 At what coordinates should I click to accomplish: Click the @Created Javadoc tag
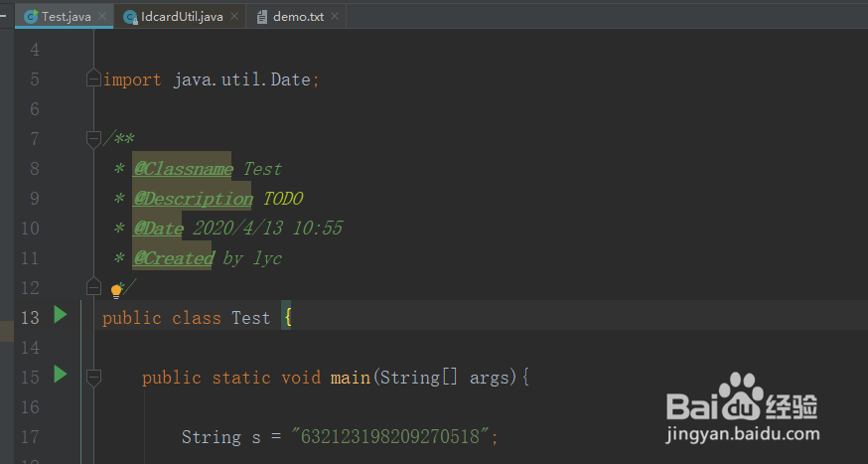click(x=173, y=258)
